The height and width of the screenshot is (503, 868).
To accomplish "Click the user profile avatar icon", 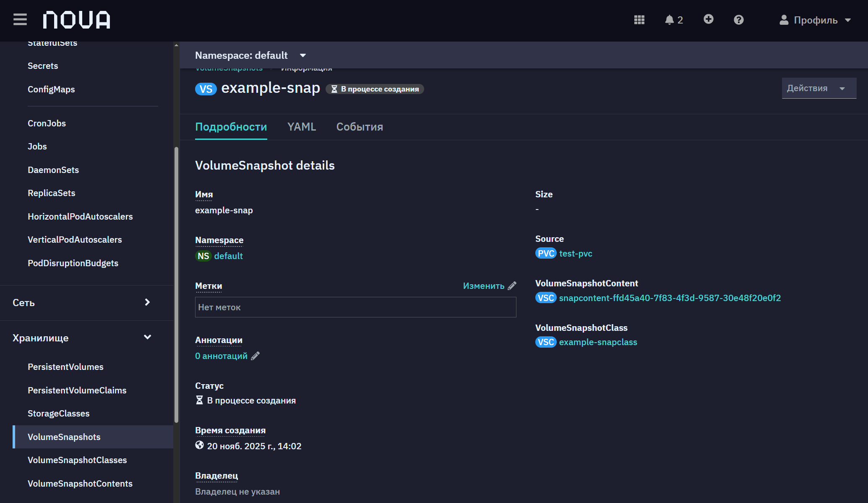I will click(784, 20).
